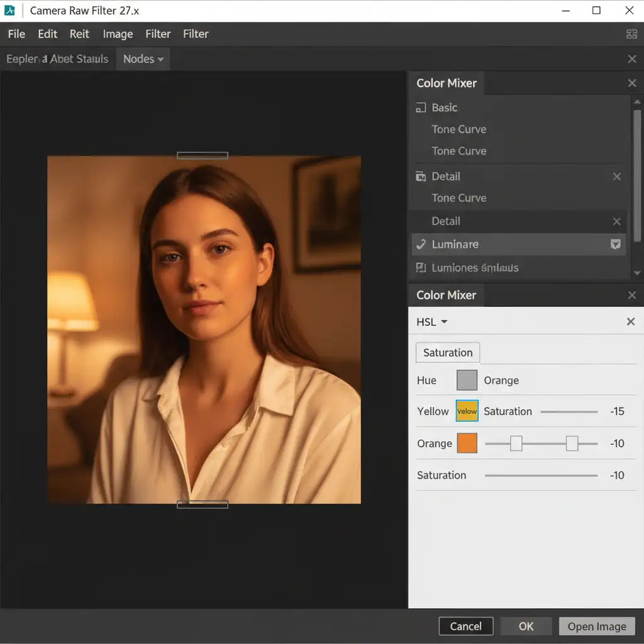The width and height of the screenshot is (644, 644).
Task: Click the left handle on Orange slider
Action: click(516, 443)
